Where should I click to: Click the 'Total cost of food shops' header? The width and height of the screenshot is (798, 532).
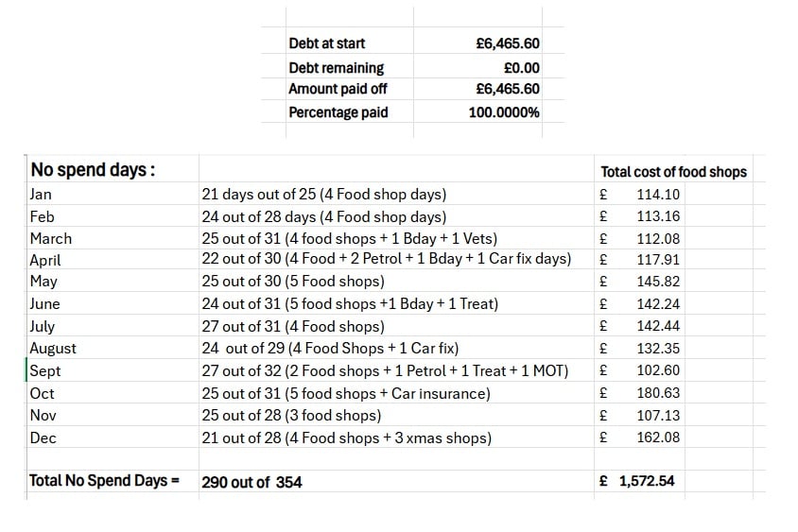click(x=673, y=172)
